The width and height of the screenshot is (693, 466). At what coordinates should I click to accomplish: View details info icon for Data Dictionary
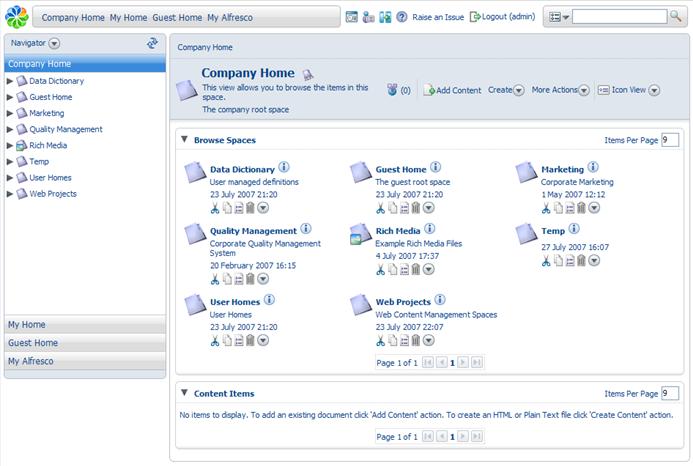click(284, 167)
